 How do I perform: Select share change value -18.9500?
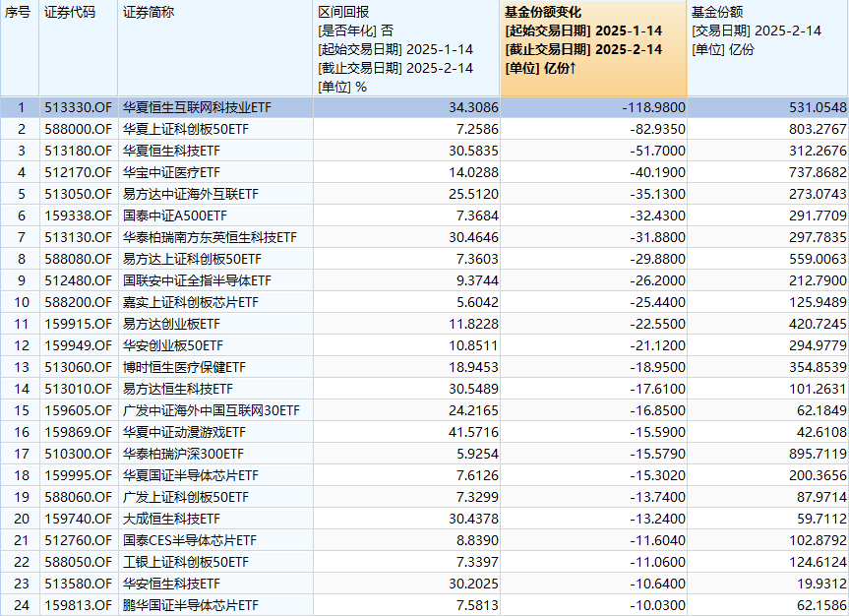(593, 367)
